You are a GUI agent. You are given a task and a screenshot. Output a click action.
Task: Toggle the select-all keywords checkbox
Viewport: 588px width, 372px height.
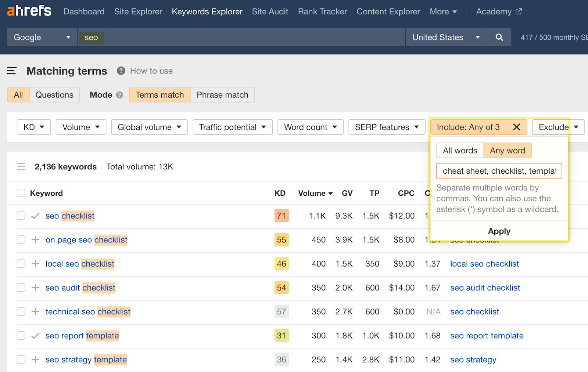(x=21, y=193)
